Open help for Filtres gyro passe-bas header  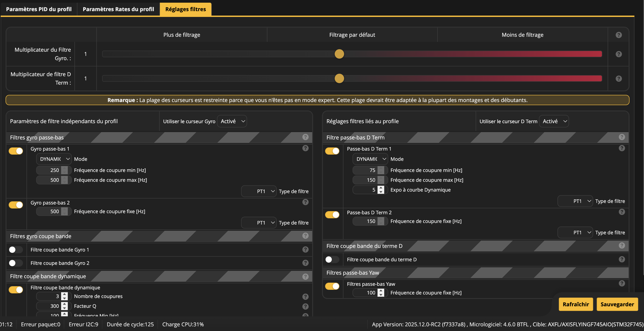pyautogui.click(x=305, y=137)
